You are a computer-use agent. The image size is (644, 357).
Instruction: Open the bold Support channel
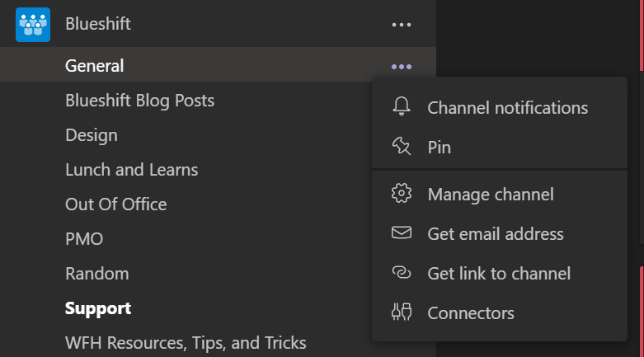click(98, 308)
